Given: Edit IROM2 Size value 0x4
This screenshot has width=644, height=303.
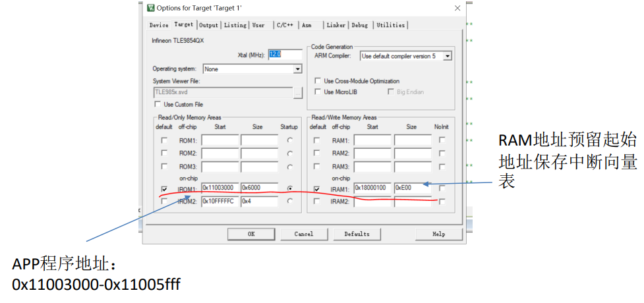Looking at the screenshot, I should pos(260,201).
